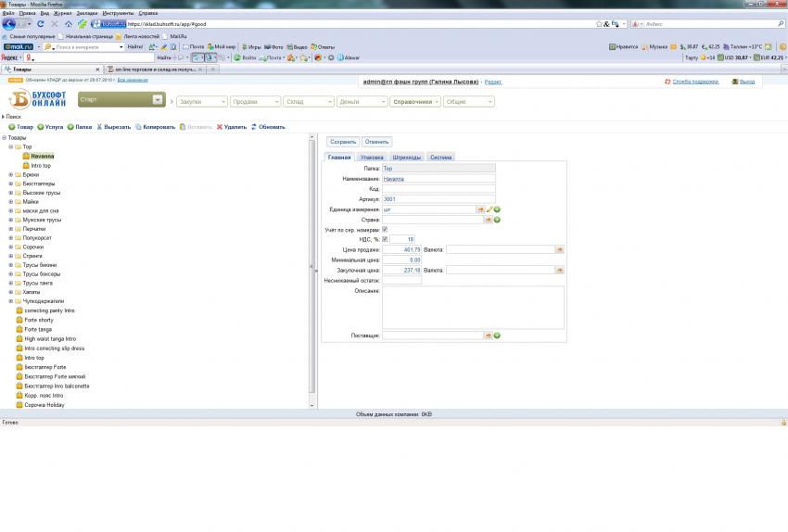Click the red Удалить cross icon
The height and width of the screenshot is (532, 788).
pos(220,127)
